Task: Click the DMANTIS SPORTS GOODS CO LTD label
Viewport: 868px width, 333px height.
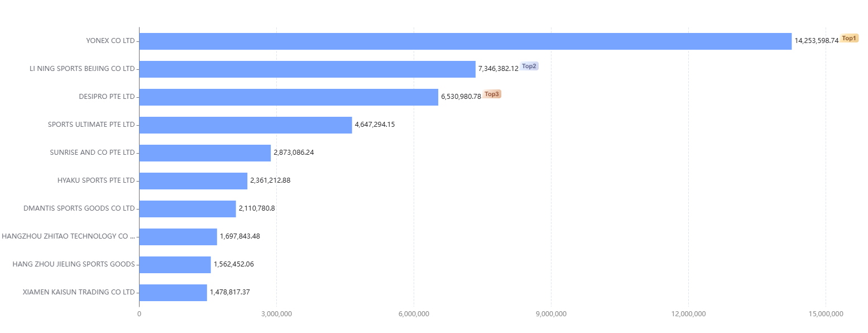Action: point(79,208)
